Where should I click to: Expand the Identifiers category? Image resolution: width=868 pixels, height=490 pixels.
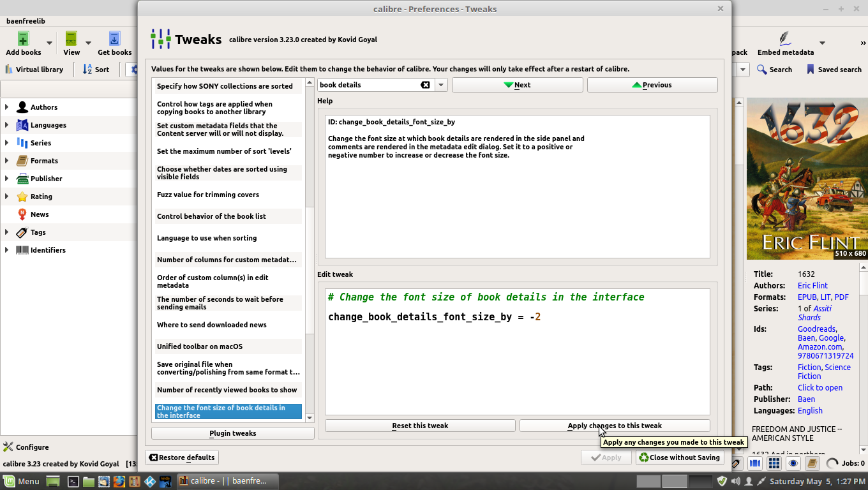(7, 250)
